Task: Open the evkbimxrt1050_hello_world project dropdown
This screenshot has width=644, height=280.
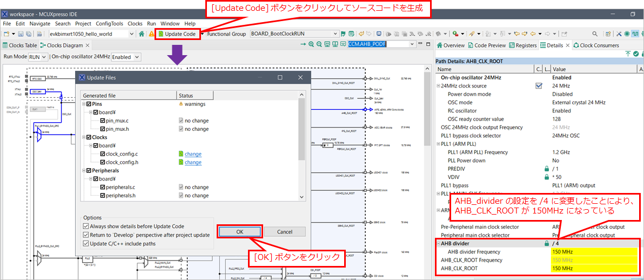Action: (131, 34)
